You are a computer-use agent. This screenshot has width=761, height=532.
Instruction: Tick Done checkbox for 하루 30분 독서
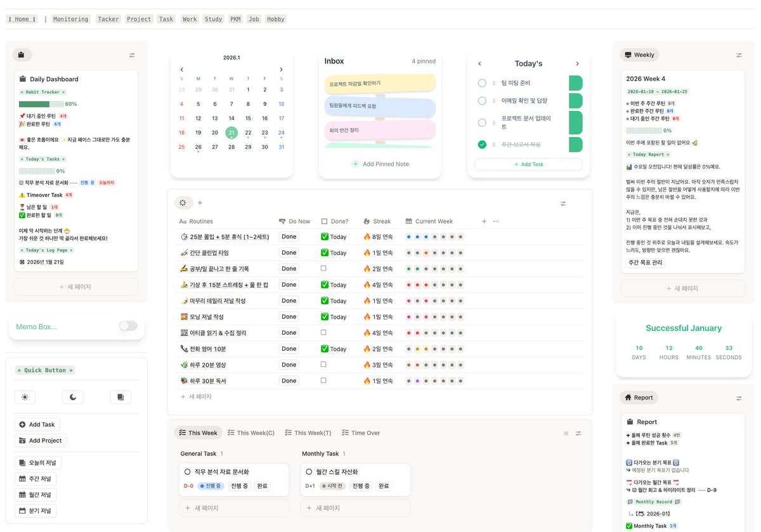click(x=323, y=380)
